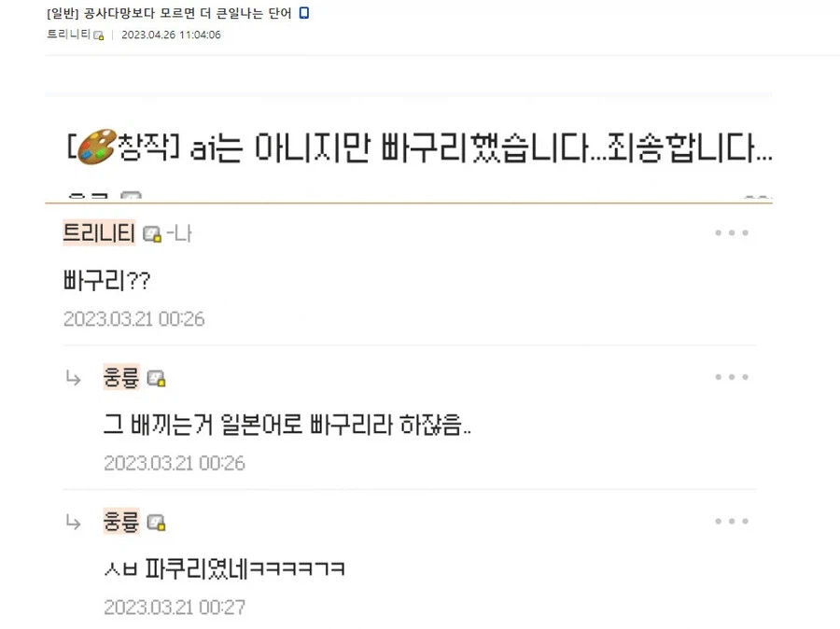Open the three-dot menu on the first 웅릉 comment
840x629 pixels.
click(x=731, y=377)
